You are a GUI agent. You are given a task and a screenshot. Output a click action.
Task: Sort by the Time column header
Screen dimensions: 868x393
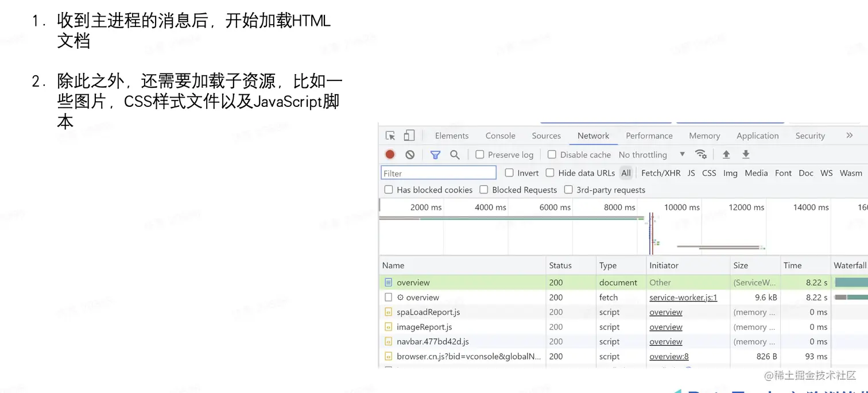coord(805,265)
